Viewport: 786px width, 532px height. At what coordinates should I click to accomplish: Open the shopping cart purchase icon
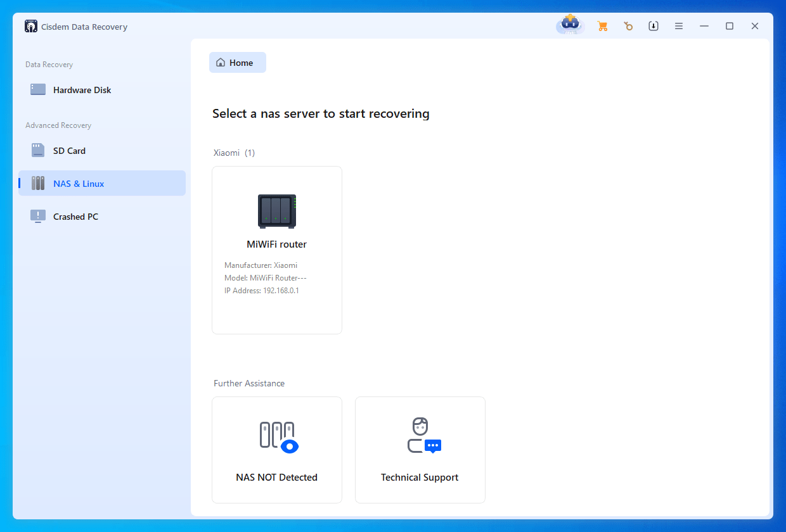pyautogui.click(x=602, y=26)
